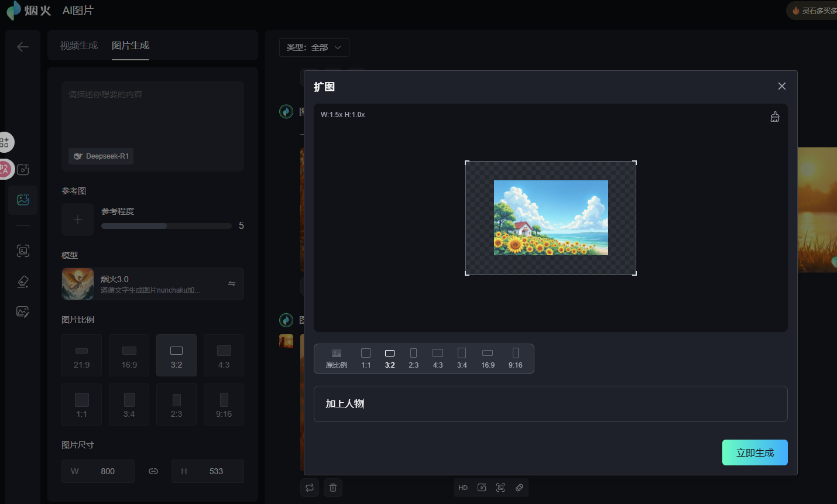Select the 图片生成 tab
Image resolution: width=837 pixels, height=504 pixels.
pyautogui.click(x=131, y=46)
